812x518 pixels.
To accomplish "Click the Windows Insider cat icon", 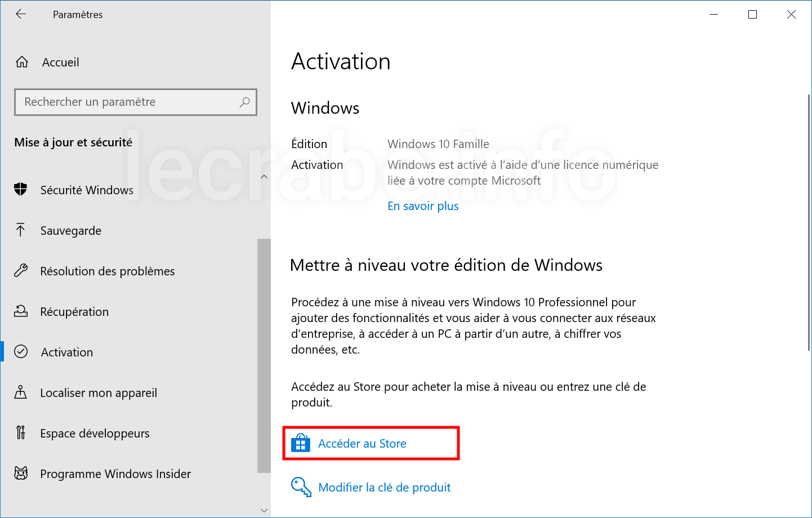I will [21, 473].
